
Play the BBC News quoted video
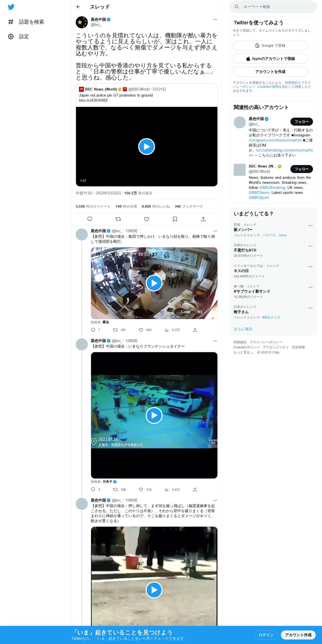click(146, 146)
